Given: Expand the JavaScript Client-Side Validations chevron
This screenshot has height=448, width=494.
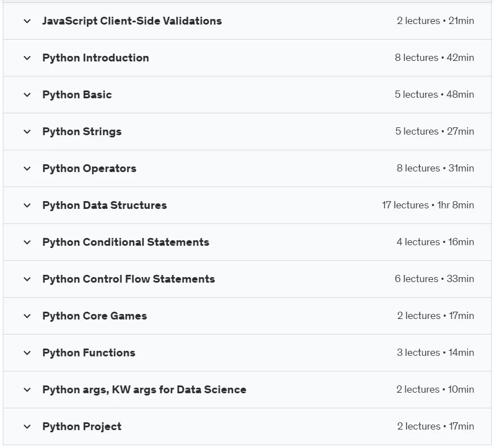Looking at the screenshot, I should tap(27, 21).
